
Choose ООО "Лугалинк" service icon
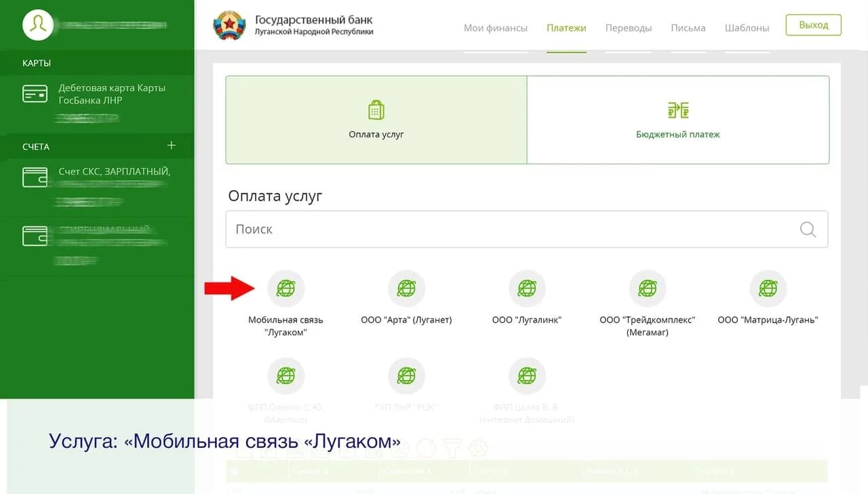point(527,289)
